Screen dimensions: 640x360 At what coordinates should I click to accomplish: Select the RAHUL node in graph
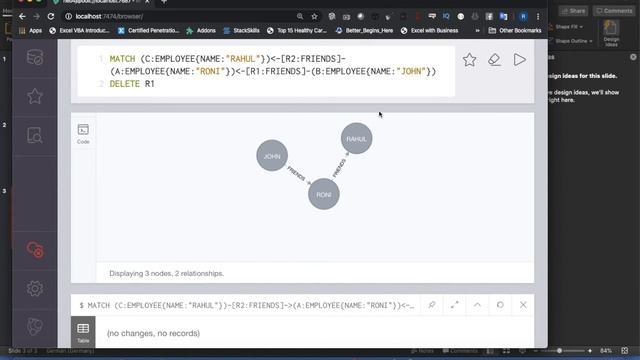356,138
